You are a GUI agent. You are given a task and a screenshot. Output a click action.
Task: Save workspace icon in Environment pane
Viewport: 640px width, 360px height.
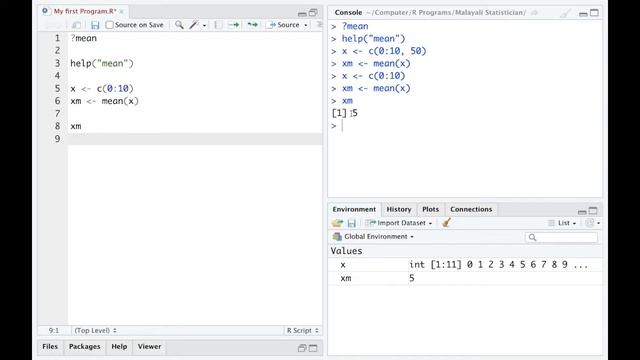pyautogui.click(x=351, y=223)
